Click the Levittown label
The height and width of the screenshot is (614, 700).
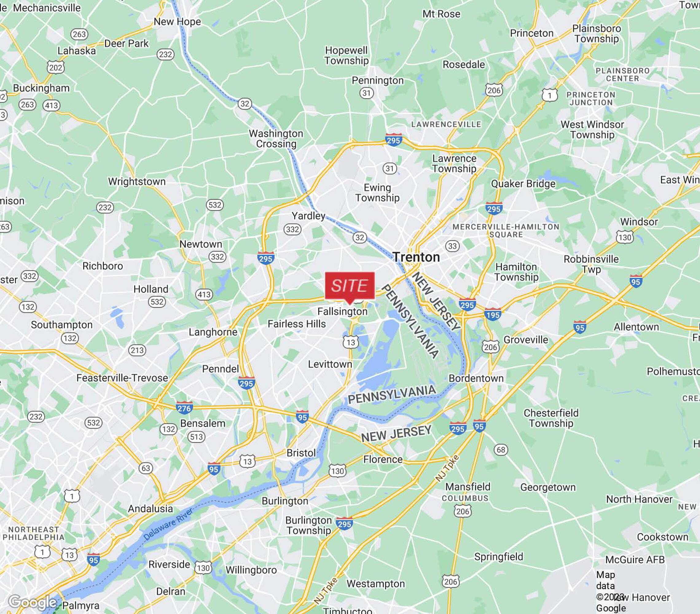click(x=330, y=364)
